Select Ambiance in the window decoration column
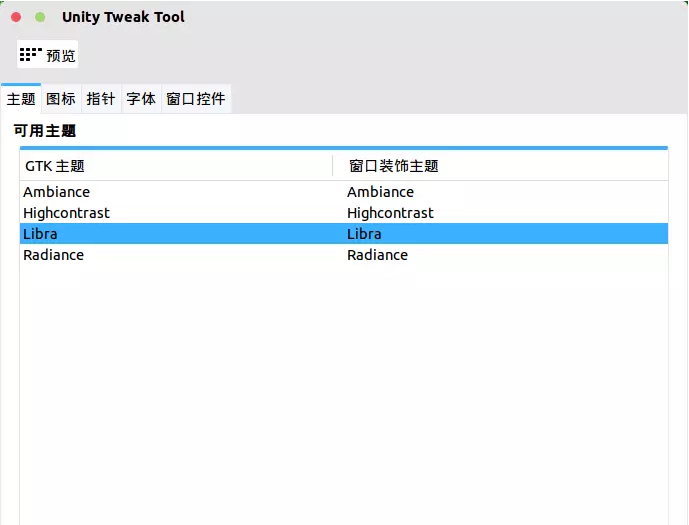689x525 pixels. [381, 192]
